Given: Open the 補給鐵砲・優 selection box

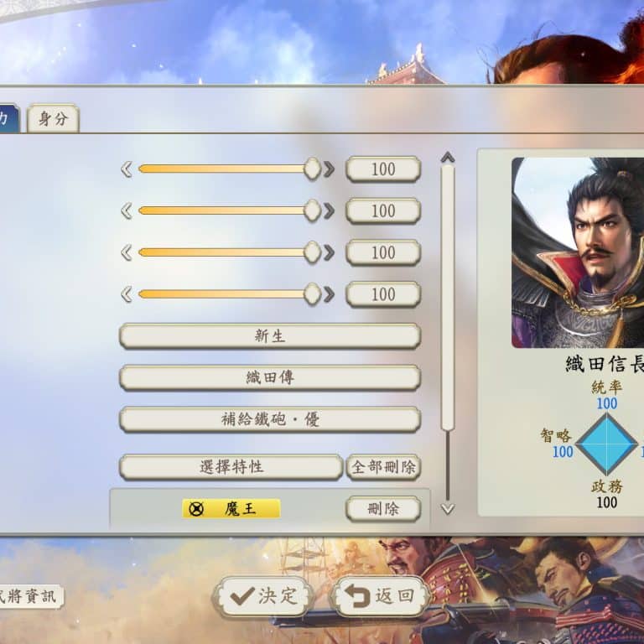Looking at the screenshot, I should (x=270, y=419).
